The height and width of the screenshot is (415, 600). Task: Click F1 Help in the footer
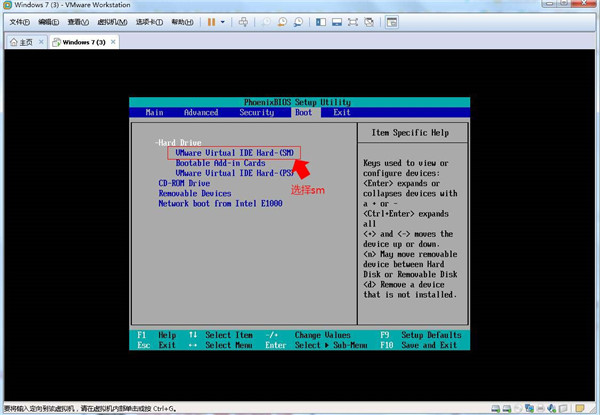[157, 335]
